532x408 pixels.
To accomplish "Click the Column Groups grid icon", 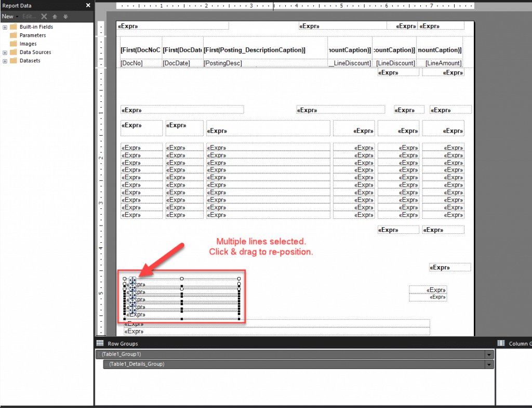I will 501,343.
